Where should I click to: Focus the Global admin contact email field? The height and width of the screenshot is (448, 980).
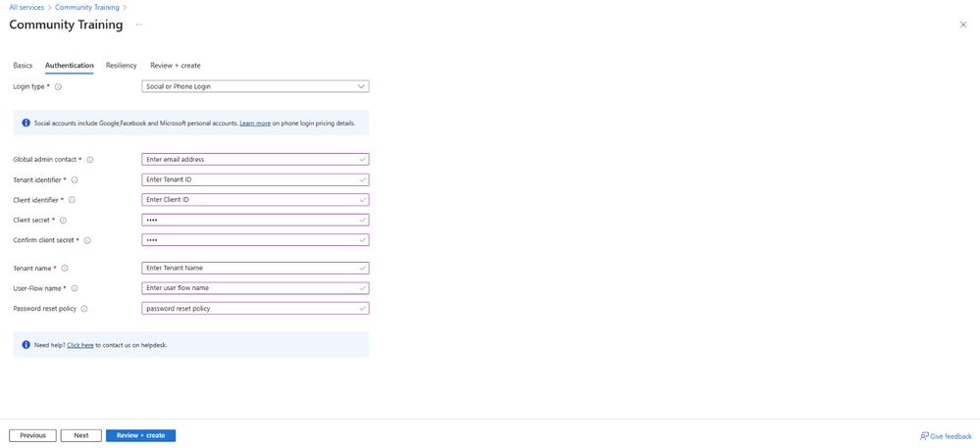[x=255, y=160]
